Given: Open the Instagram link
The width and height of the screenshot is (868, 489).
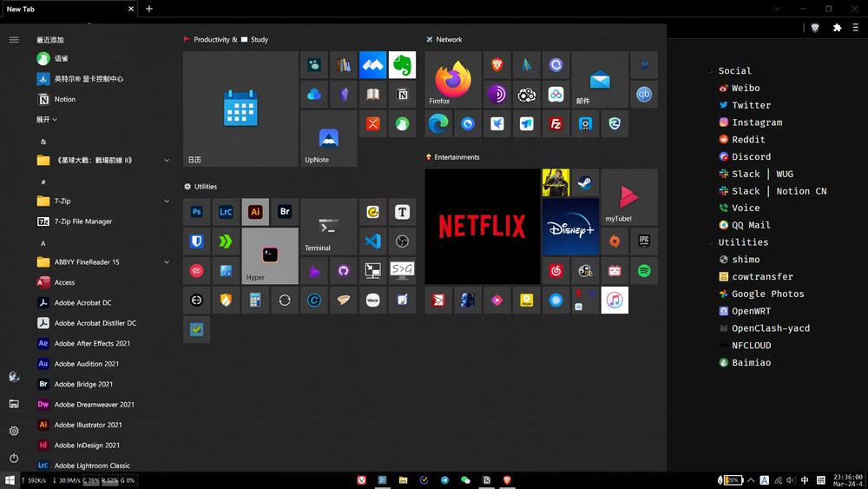Looking at the screenshot, I should (751, 122).
